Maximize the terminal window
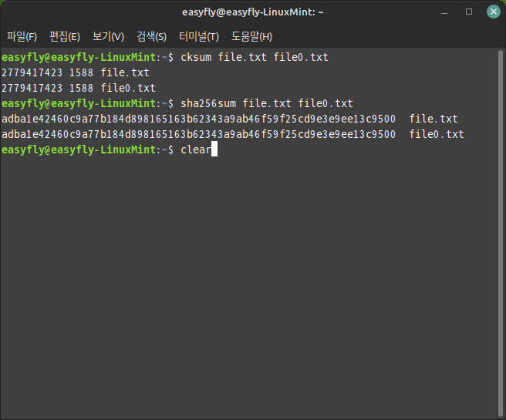 click(x=469, y=12)
